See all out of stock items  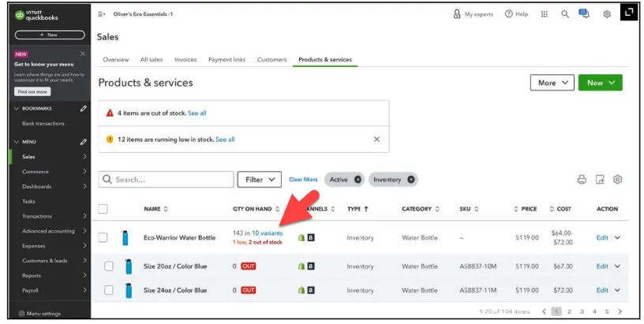tap(197, 114)
